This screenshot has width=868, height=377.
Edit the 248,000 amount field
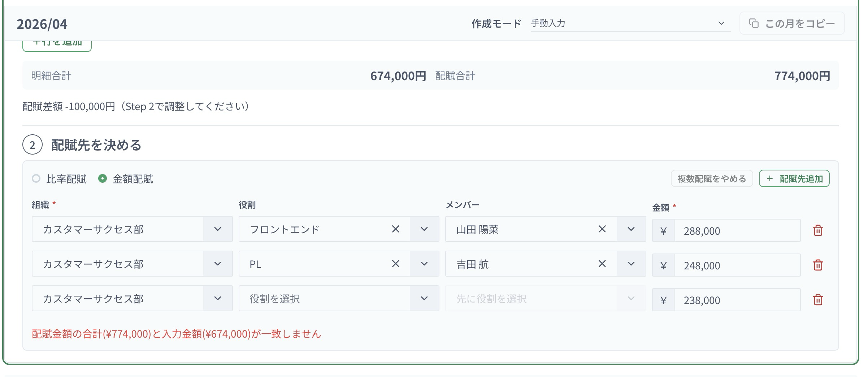[737, 265]
